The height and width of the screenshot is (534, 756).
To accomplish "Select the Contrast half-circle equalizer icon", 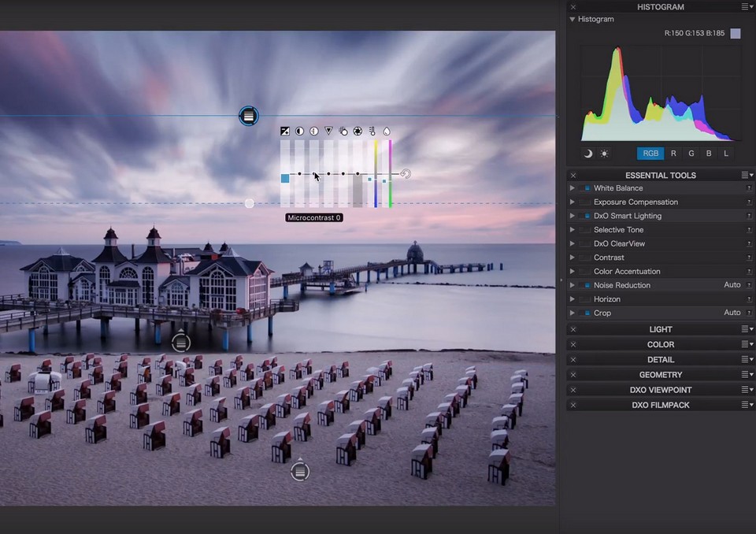I will click(300, 132).
